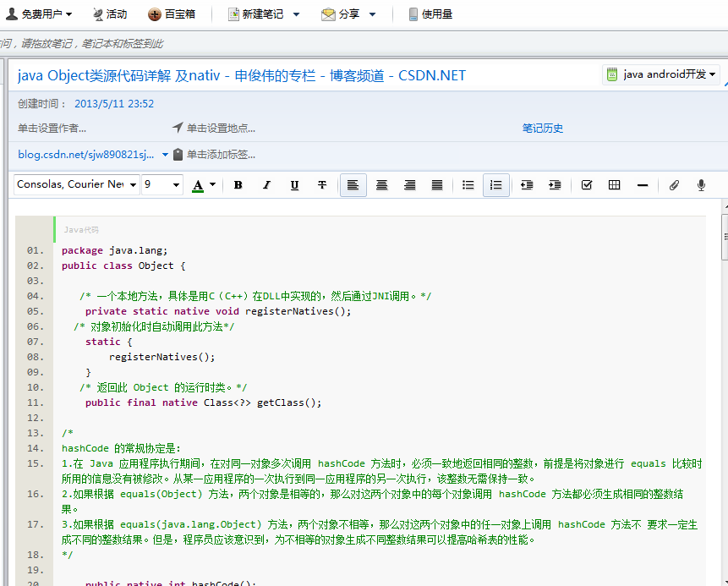Open 笔记历史 note history
The height and width of the screenshot is (586, 728).
point(542,129)
